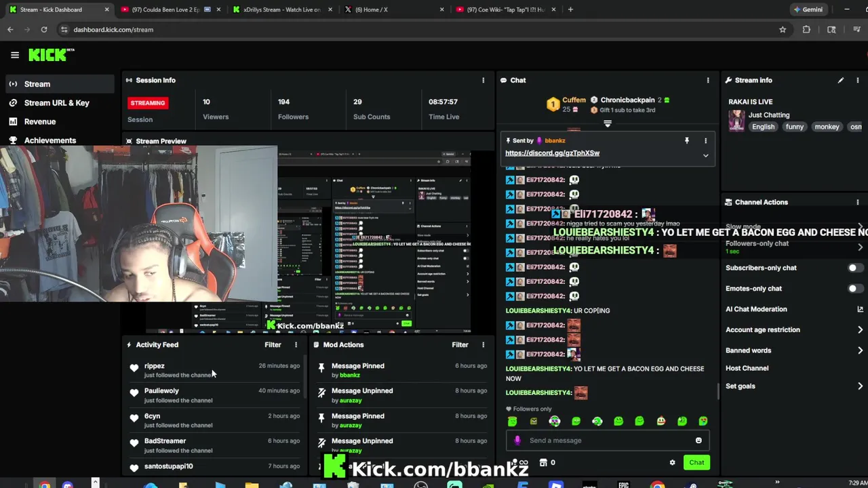Reload the page in browser toolbar
Image resolution: width=868 pixels, height=488 pixels.
pyautogui.click(x=44, y=29)
